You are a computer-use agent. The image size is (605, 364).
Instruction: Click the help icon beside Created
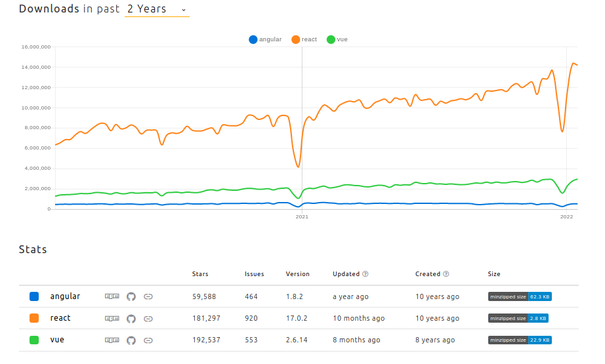tap(446, 273)
